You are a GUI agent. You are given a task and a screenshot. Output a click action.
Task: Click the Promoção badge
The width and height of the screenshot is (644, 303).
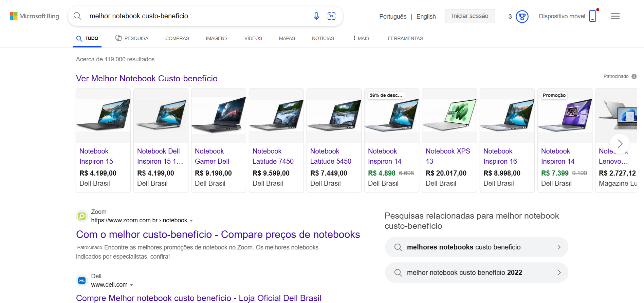[554, 95]
